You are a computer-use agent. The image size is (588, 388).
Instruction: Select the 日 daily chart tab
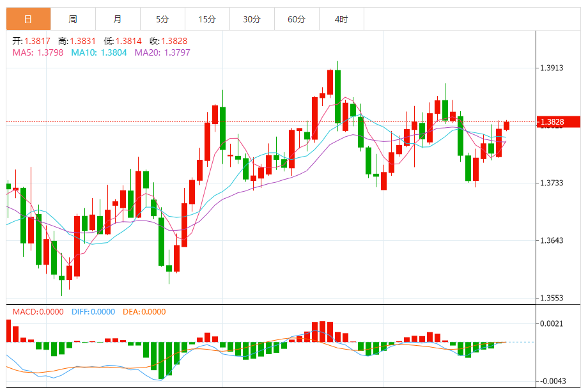point(29,19)
